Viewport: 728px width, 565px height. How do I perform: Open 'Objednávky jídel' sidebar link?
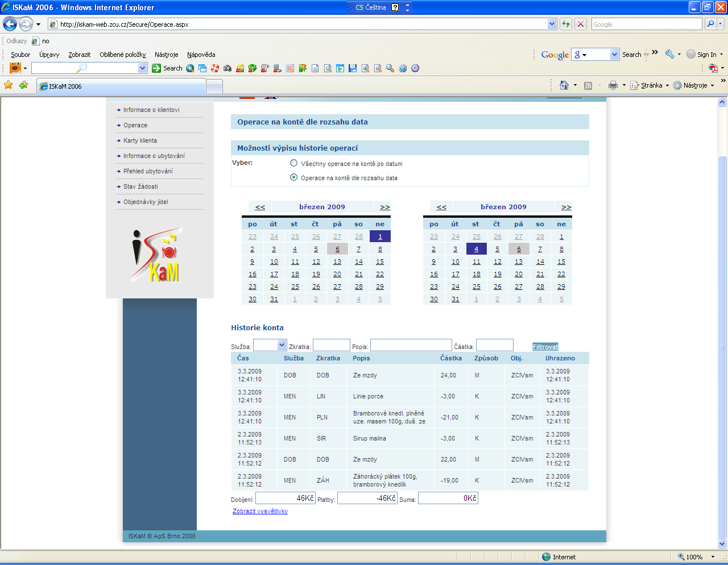[x=146, y=202]
